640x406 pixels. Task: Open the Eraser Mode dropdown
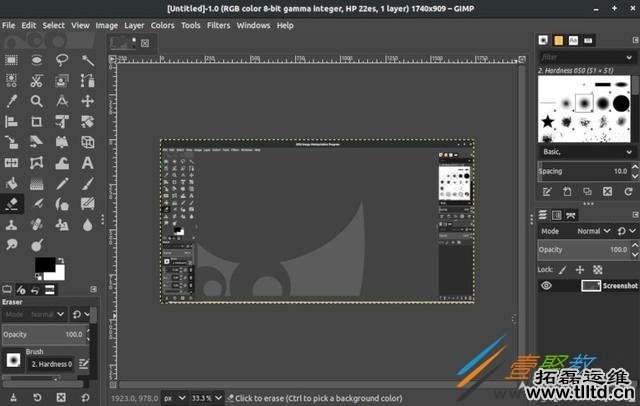(34, 314)
